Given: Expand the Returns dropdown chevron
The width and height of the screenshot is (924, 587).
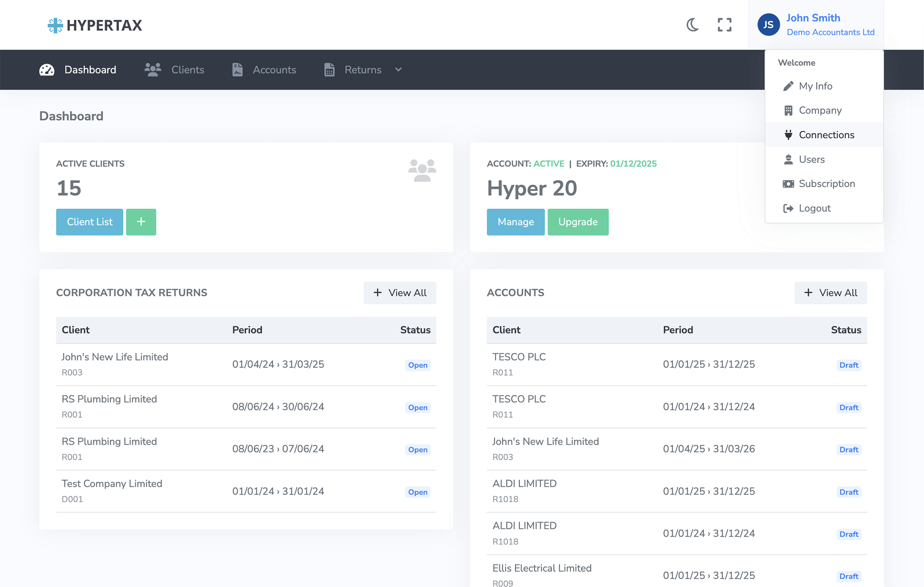Looking at the screenshot, I should click(x=398, y=70).
